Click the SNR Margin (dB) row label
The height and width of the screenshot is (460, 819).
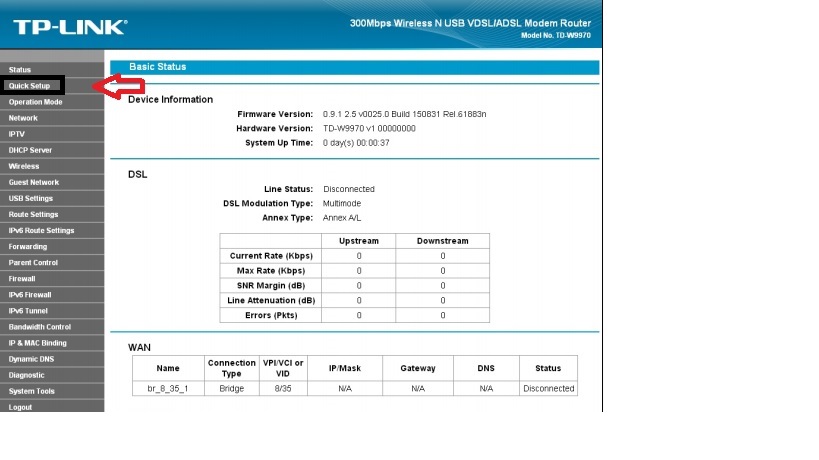coord(271,286)
